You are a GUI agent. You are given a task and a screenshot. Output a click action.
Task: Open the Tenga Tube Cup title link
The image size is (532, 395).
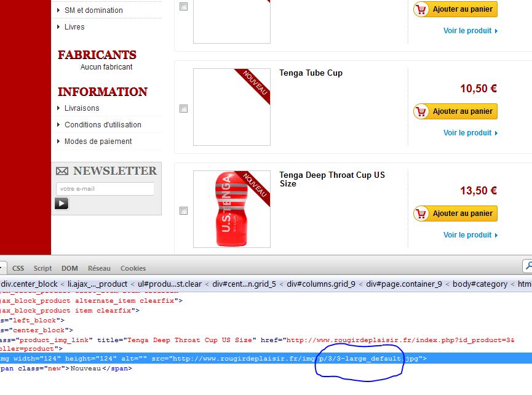coord(311,73)
